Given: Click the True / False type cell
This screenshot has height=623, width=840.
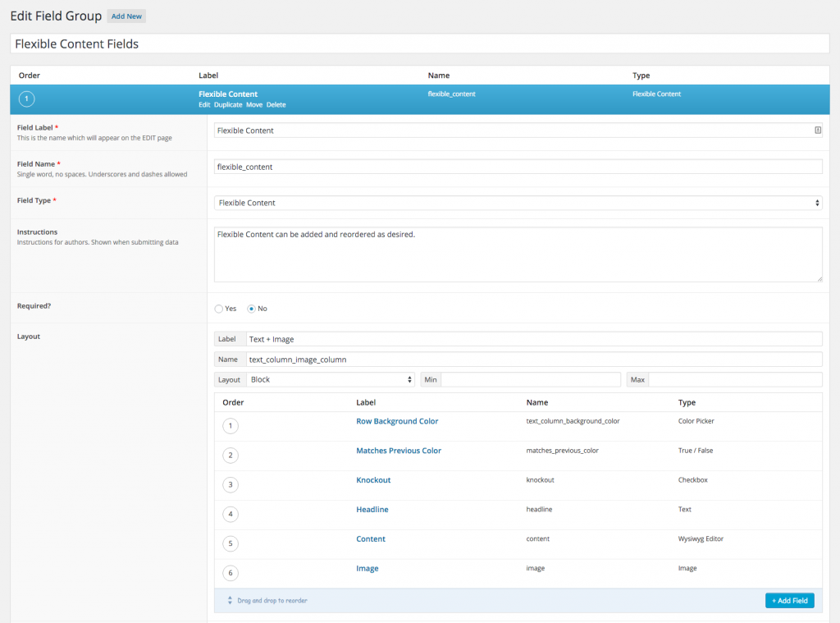Looking at the screenshot, I should [x=696, y=451].
